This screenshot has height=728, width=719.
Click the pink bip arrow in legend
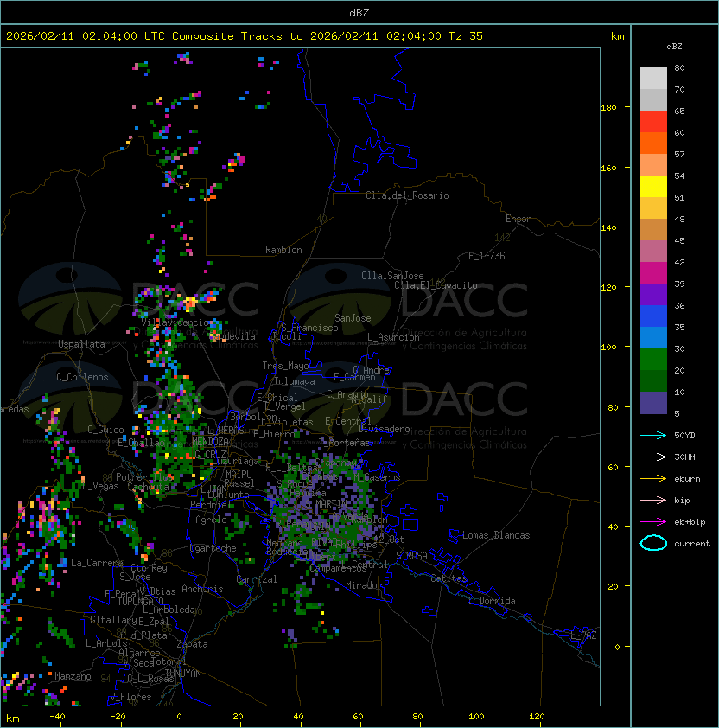pyautogui.click(x=653, y=500)
